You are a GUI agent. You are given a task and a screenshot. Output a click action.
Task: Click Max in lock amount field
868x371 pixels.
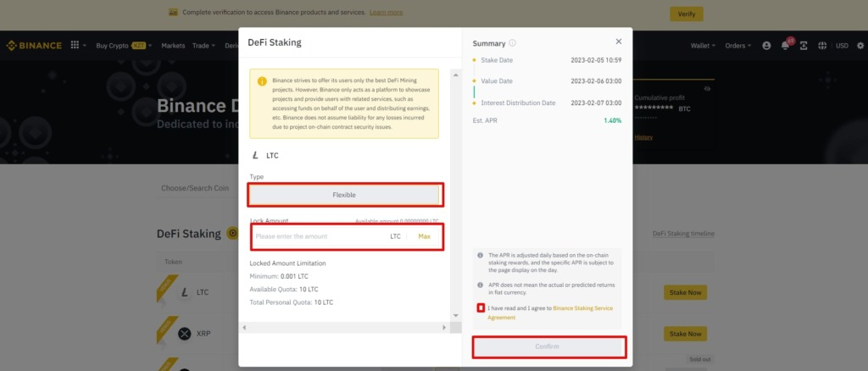(424, 236)
